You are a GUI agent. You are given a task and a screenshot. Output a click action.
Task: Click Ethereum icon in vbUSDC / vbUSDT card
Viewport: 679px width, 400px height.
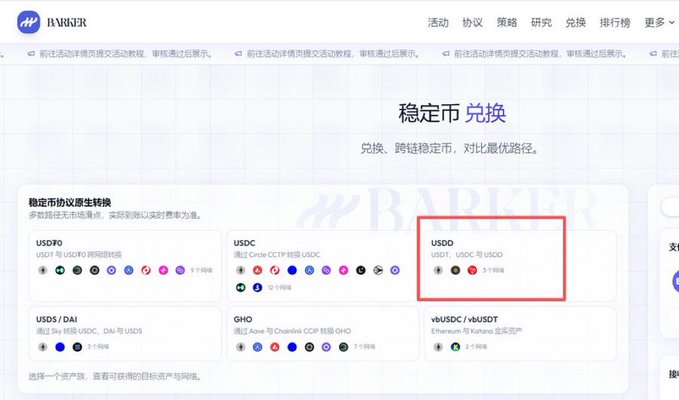tap(438, 347)
